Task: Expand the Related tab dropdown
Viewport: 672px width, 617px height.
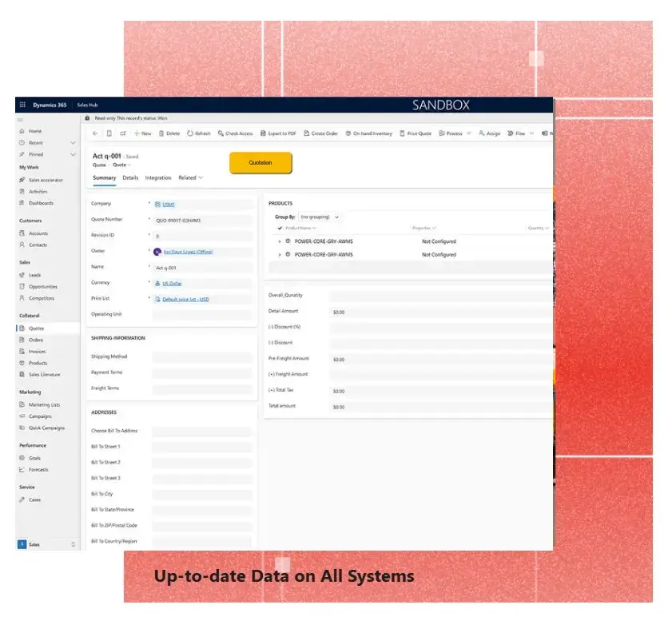Action: pos(190,177)
